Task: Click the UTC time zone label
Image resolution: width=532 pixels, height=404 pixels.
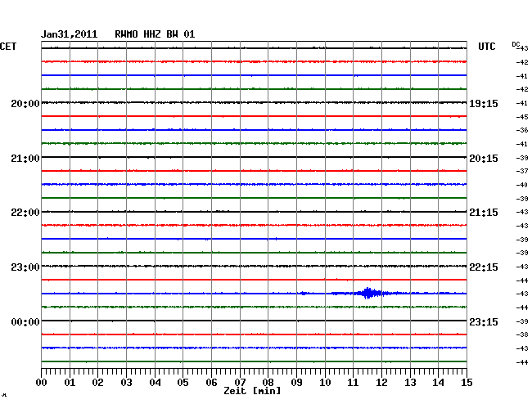Action: [486, 47]
